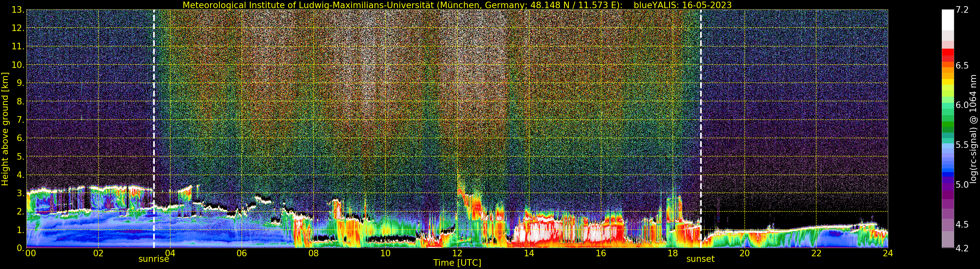Click the time axis tick '04'

coord(170,253)
